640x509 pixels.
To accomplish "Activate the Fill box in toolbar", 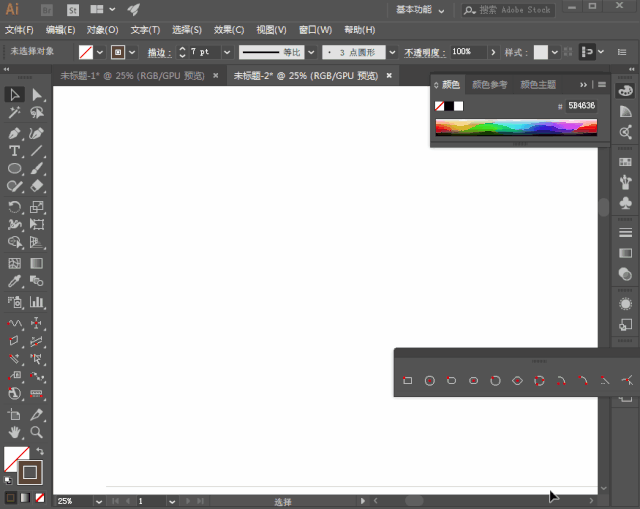I will [13, 456].
